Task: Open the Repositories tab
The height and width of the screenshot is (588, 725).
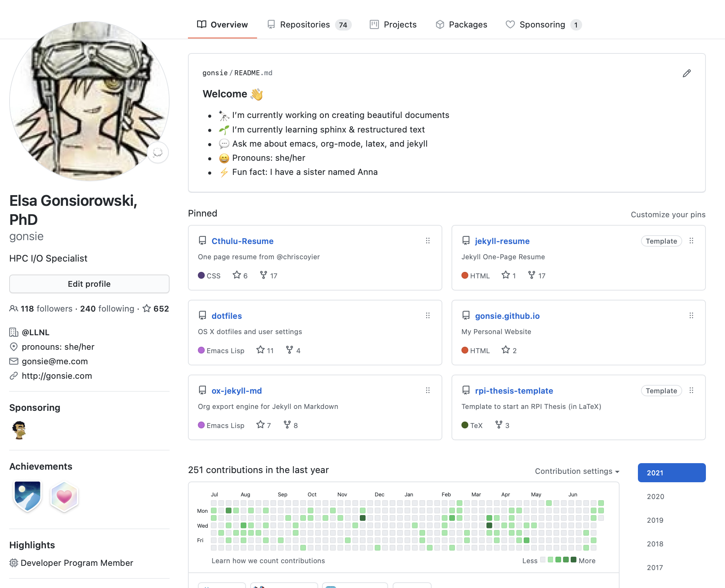Action: (x=309, y=24)
